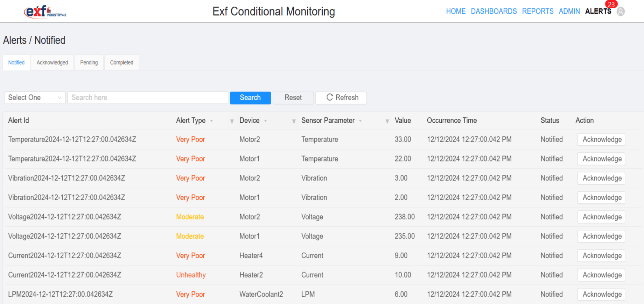Image resolution: width=644 pixels, height=304 pixels.
Task: Click the Very Poor label in WaterCoolant2 row
Action: (190, 294)
